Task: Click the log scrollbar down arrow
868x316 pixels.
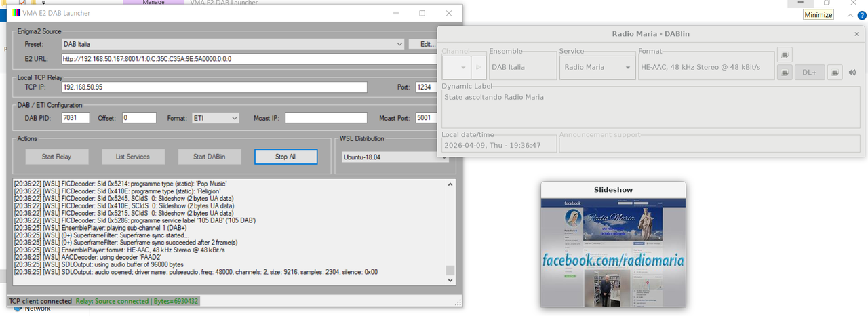Action: coord(450,280)
